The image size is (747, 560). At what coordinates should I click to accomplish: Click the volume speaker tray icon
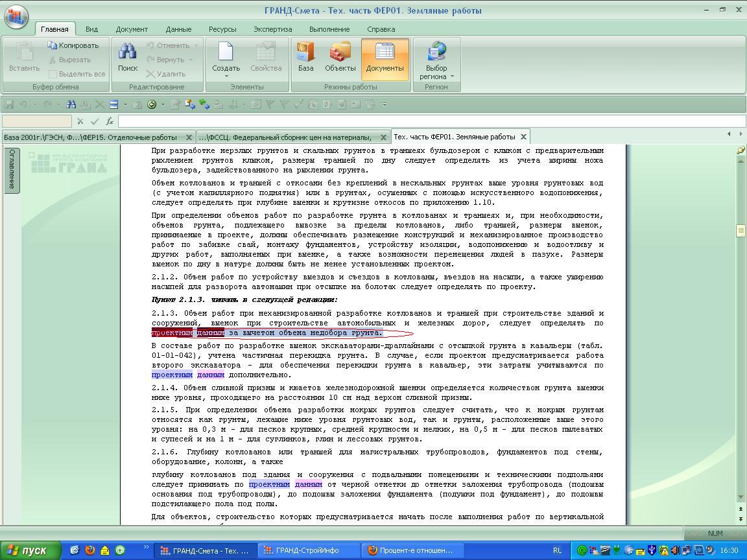click(675, 550)
